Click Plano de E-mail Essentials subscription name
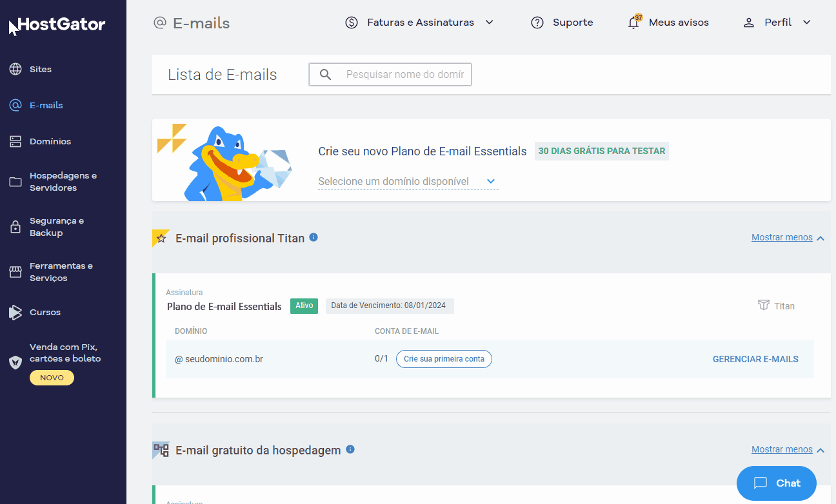 224,307
